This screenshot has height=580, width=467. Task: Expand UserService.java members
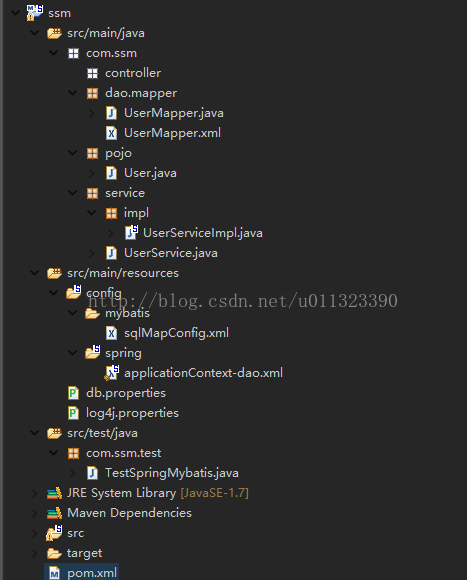tap(92, 253)
